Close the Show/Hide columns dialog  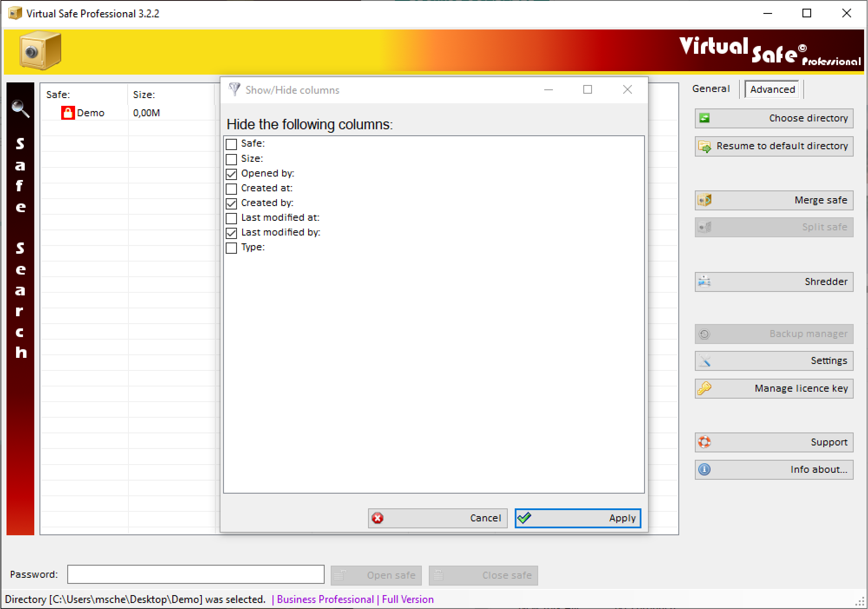(627, 89)
